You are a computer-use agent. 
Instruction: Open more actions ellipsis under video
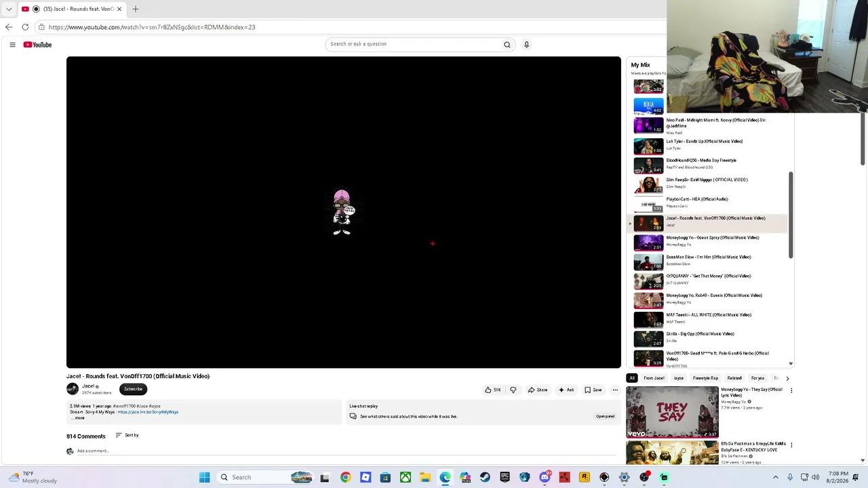coord(615,390)
